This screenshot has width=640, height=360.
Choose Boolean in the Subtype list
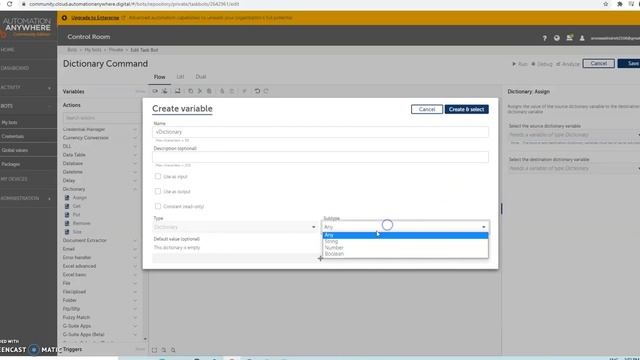(405, 254)
